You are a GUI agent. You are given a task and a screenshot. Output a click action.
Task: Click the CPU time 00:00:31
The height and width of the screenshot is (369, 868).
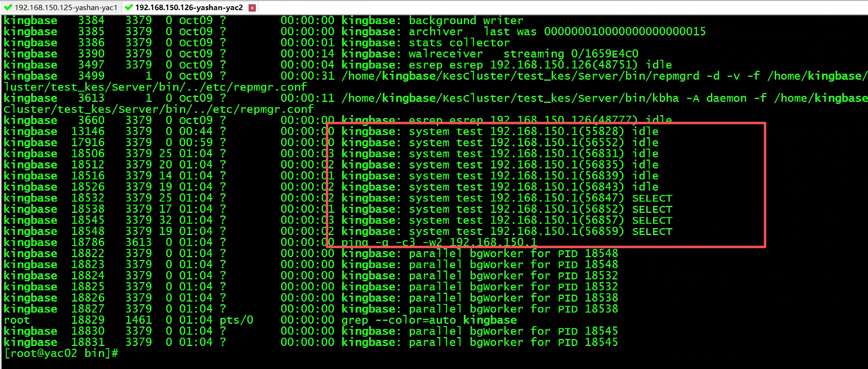pyautogui.click(x=308, y=76)
